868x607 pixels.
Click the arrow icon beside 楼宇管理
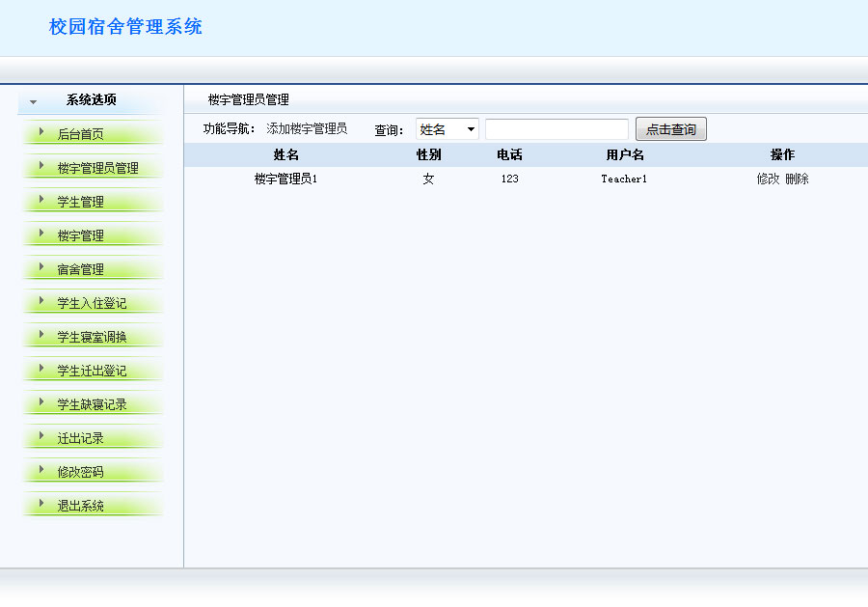(x=40, y=235)
